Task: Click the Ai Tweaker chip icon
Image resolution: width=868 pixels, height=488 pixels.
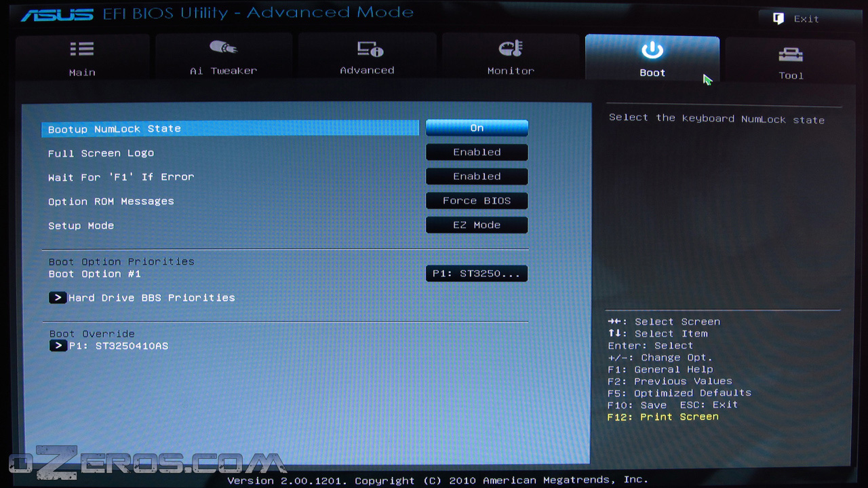Action: point(223,48)
